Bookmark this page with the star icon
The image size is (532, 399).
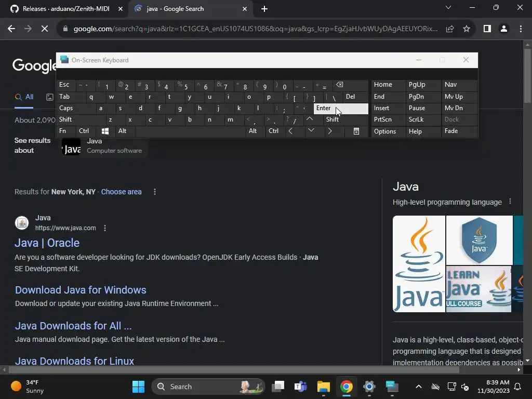click(x=467, y=29)
